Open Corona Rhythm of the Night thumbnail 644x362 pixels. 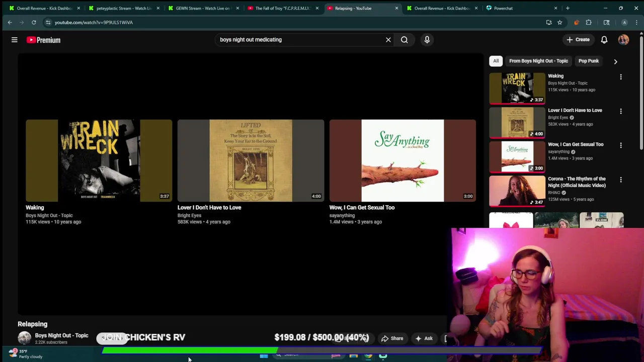pyautogui.click(x=517, y=191)
